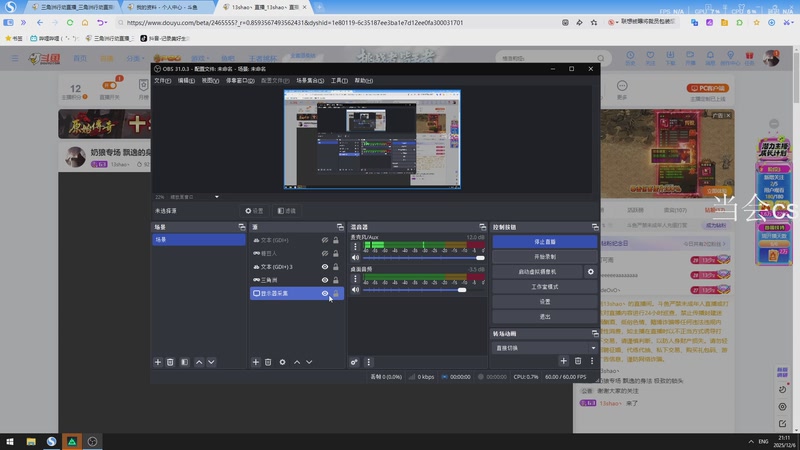Screen dimensions: 800x450
Task: Click the remove scene trash icon
Action: coord(170,362)
